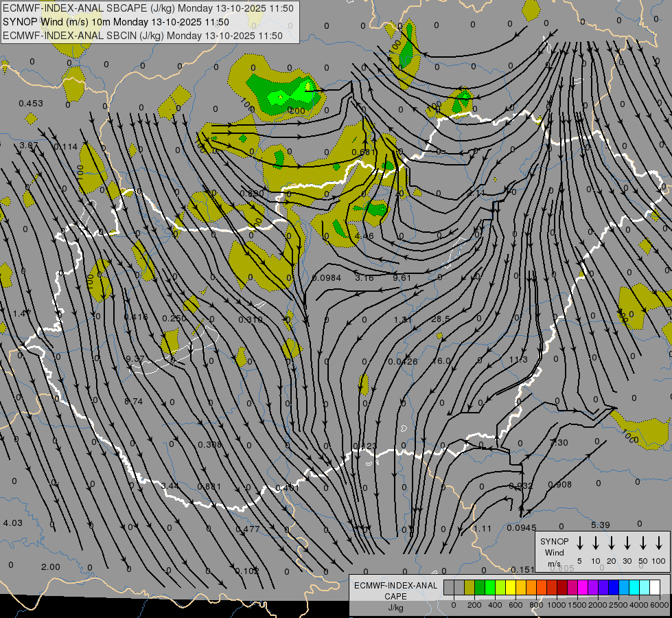Image resolution: width=672 pixels, height=618 pixels.
Task: Click the 5.39 value on the map
Action: (601, 525)
